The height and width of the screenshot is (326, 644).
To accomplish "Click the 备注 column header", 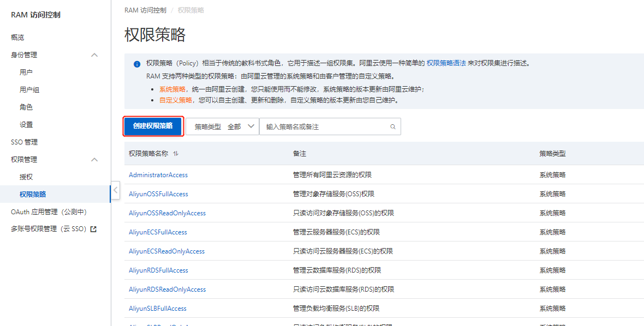I will [x=300, y=153].
